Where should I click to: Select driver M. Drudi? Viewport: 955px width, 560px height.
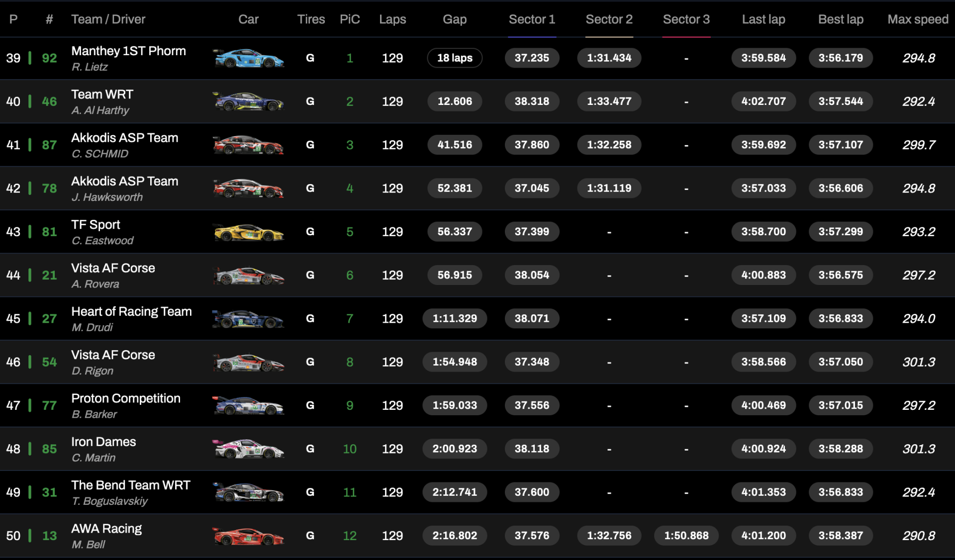[92, 327]
